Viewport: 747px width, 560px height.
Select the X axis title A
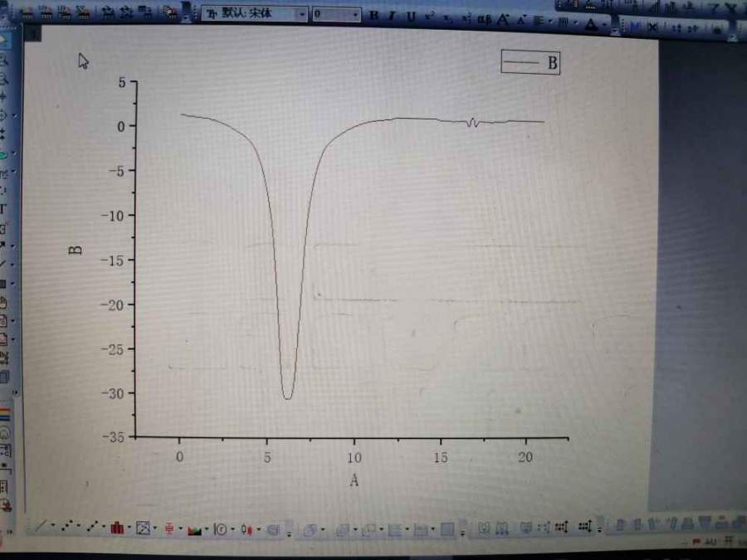tap(354, 480)
